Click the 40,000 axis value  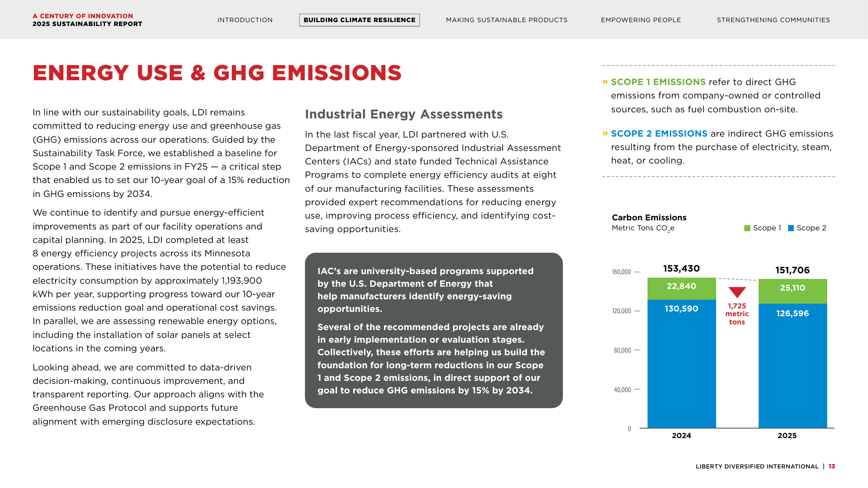622,390
